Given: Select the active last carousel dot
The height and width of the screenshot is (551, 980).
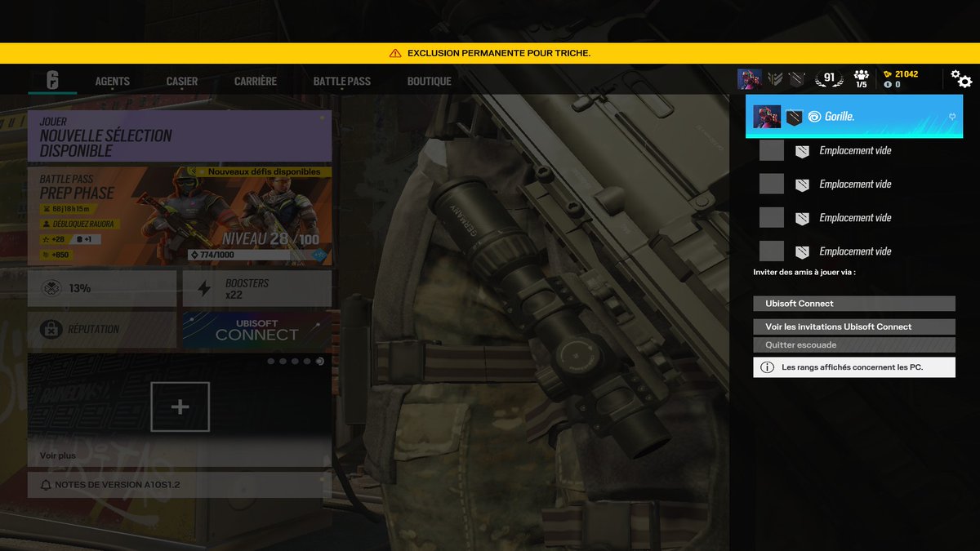Looking at the screenshot, I should pos(319,361).
